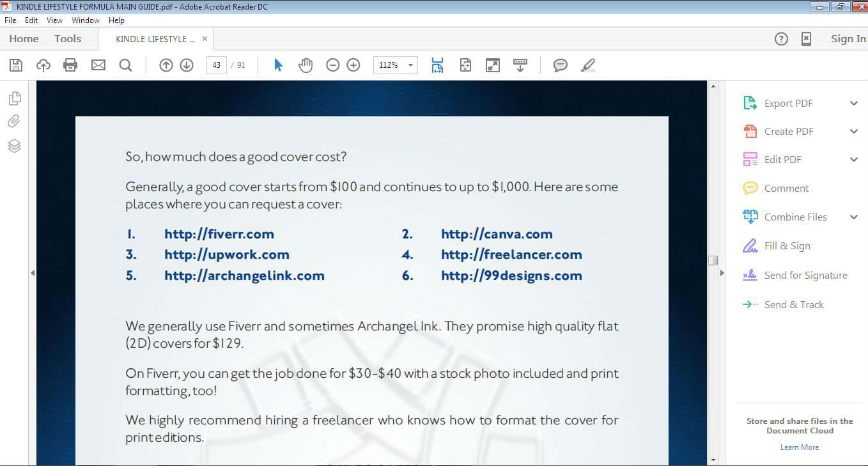Screen dimensions: 868x466
Task: Zoom out with minus button
Action: pos(332,65)
